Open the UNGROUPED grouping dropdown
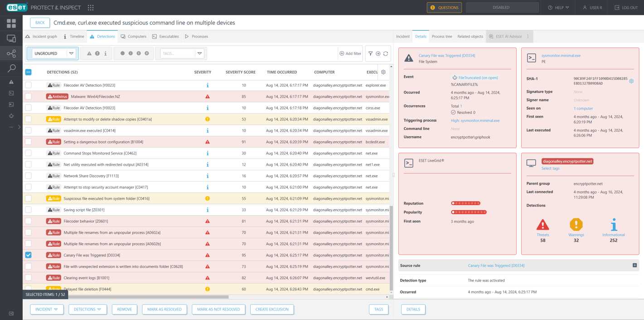Screen dimensions: 644x320 tap(53, 54)
